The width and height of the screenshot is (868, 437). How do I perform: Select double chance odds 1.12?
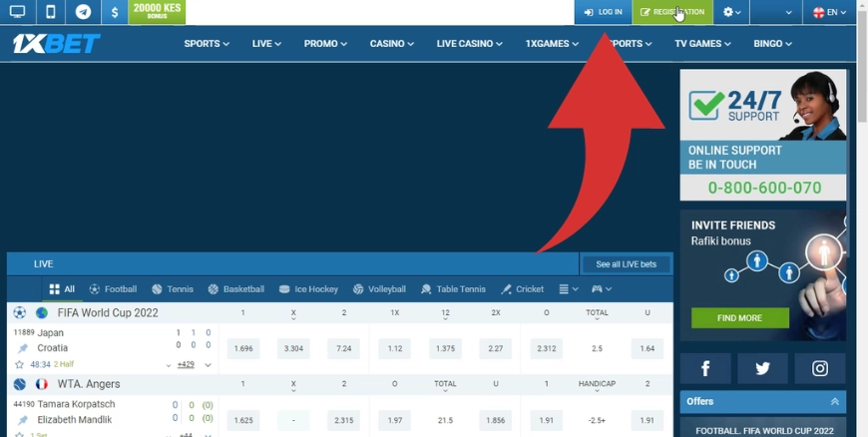pyautogui.click(x=395, y=348)
